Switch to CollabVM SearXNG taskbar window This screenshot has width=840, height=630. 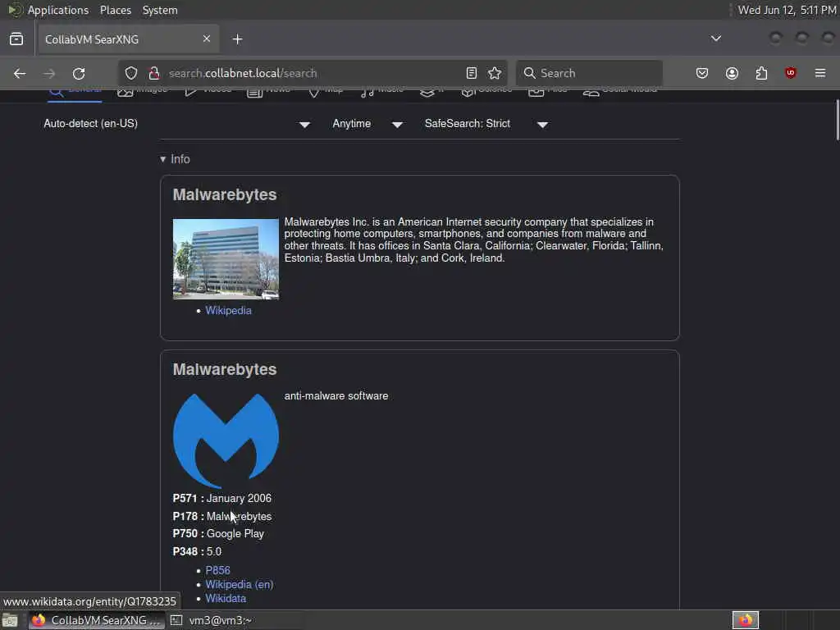[97, 620]
